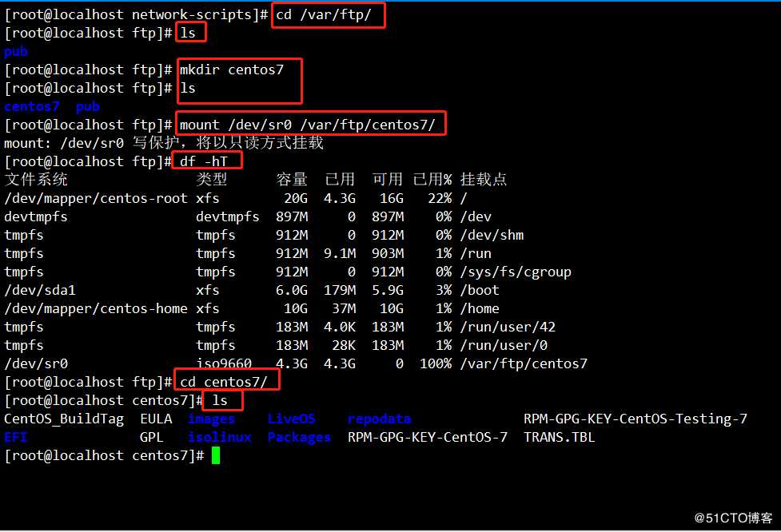The height and width of the screenshot is (532, 781).
Task: Click the '/sys/fs/cgroup' mount point
Action: 516,272
